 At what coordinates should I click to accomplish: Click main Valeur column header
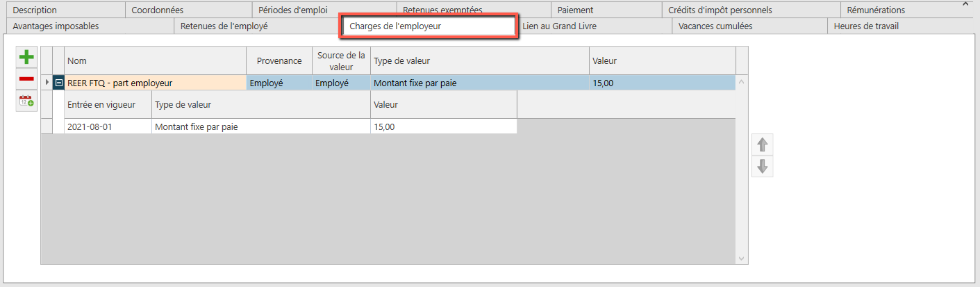663,60
